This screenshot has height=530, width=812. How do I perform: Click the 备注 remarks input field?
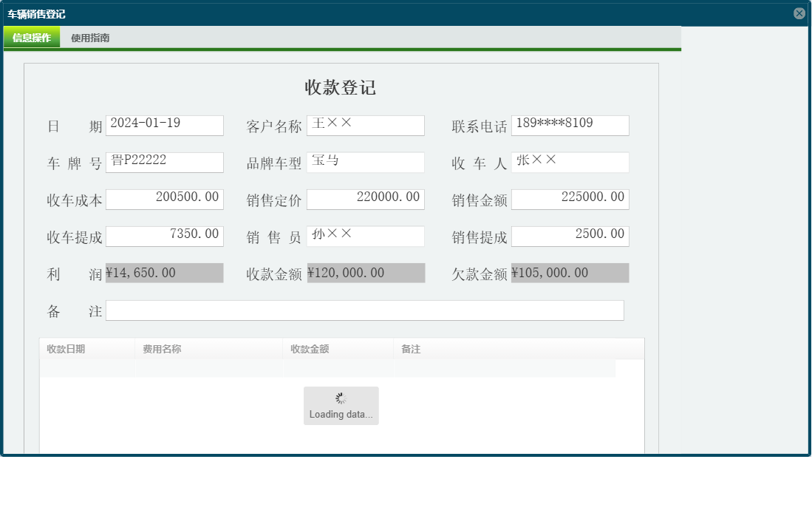coord(365,310)
